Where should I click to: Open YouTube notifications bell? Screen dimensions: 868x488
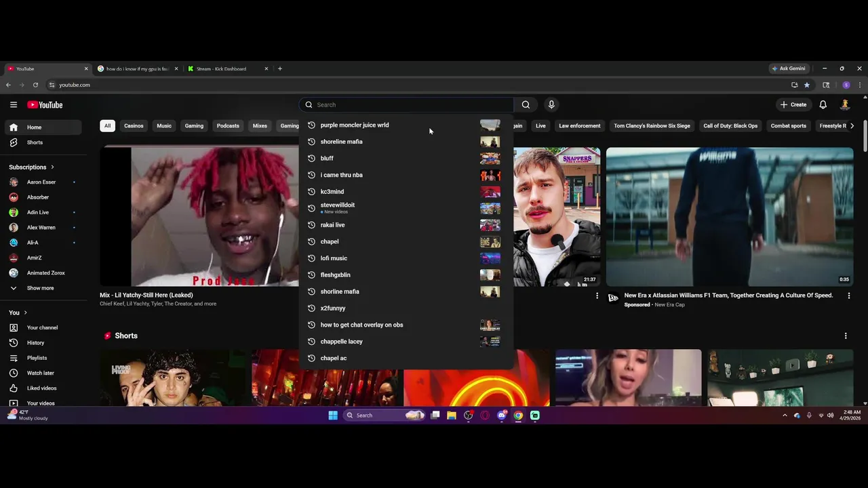(823, 104)
